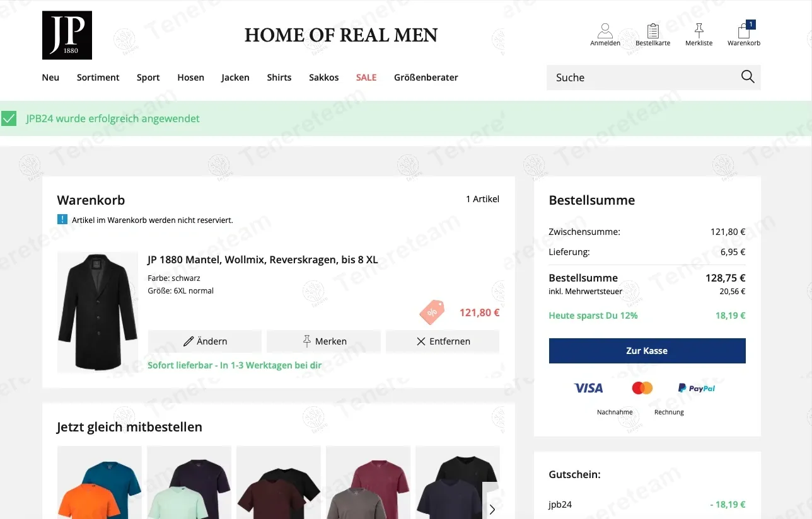Open the black coat product thumbnail
This screenshot has width=812, height=519.
(98, 312)
